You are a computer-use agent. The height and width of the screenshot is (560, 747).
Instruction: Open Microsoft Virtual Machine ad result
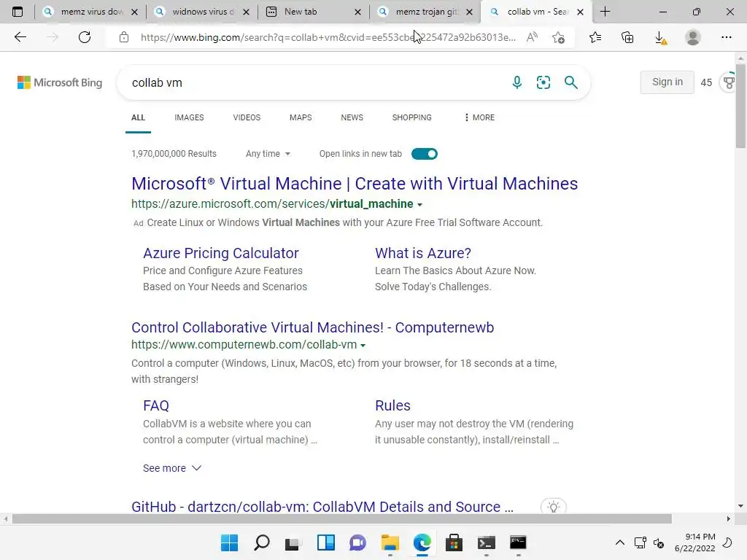tap(355, 183)
